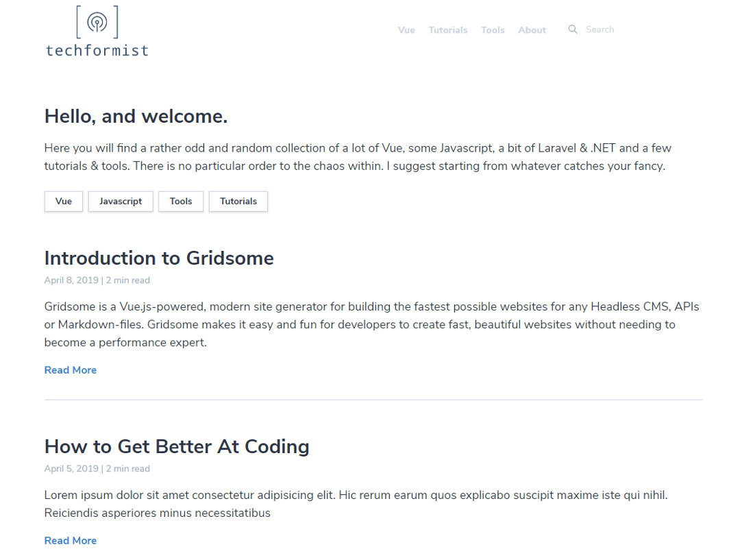Click Read More under the Gridsome post
The width and height of the screenshot is (740, 560).
(x=71, y=370)
